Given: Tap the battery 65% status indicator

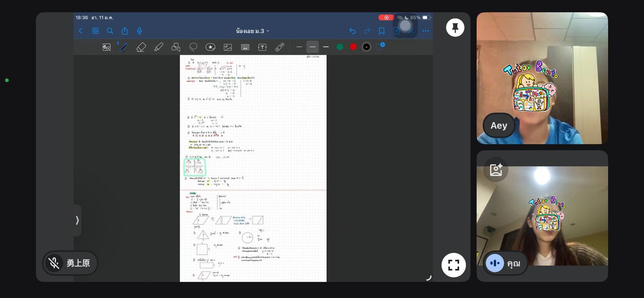Looking at the screenshot, I should (421, 17).
